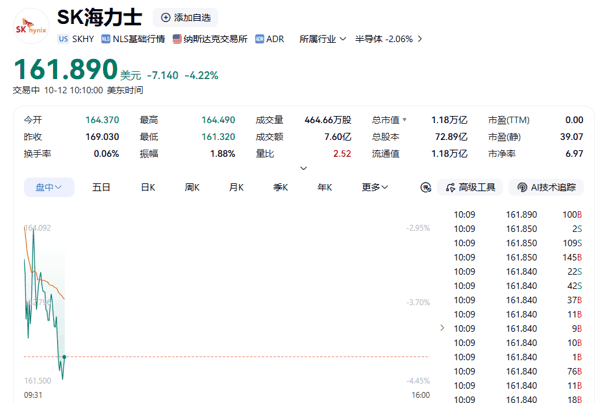Click the 昨收 value 169.030

click(x=102, y=137)
